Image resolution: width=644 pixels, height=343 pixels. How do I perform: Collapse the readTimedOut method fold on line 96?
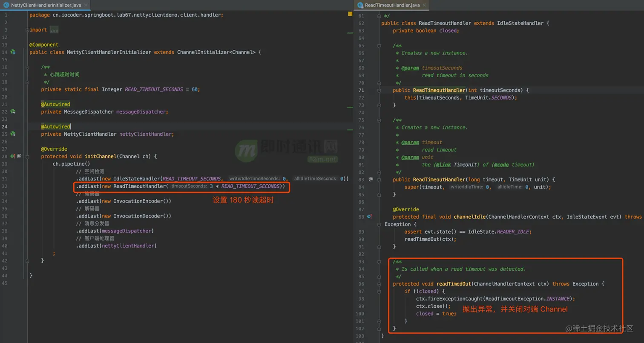[379, 284]
